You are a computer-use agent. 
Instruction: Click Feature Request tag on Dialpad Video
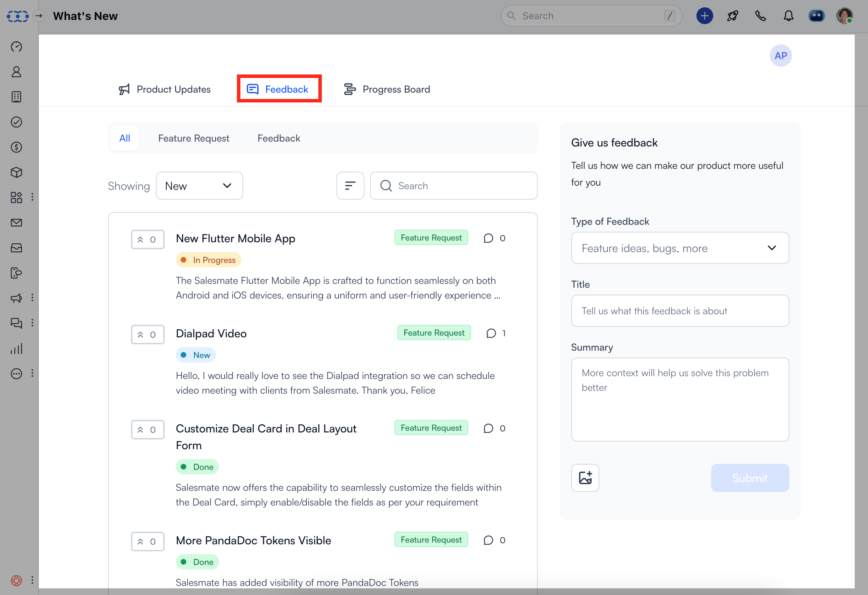[x=434, y=332]
